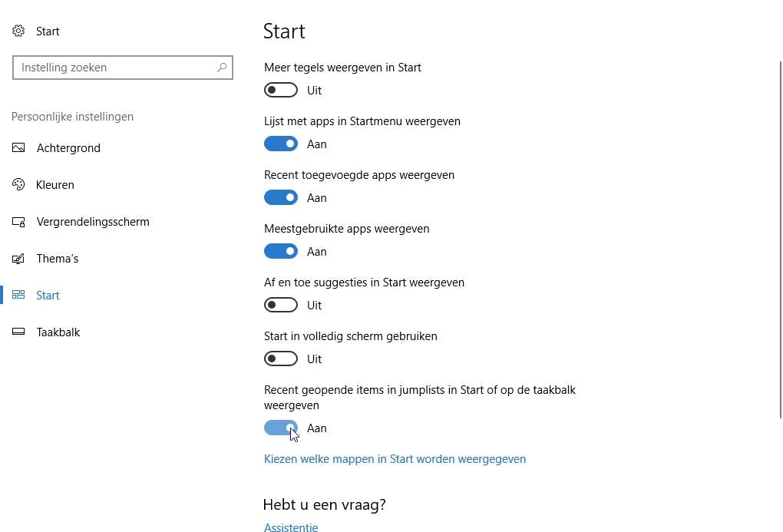Viewport: 783px width, 532px height.
Task: Toggle Meestgebruikte apps weergeven off
Action: click(x=281, y=252)
